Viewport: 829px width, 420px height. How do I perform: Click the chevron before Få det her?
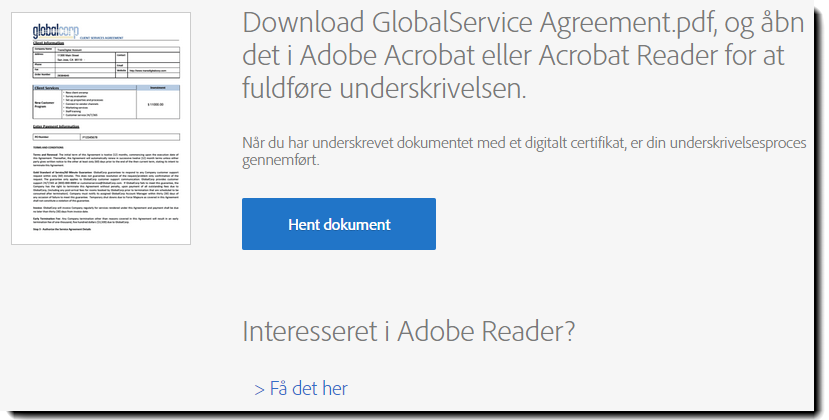[260, 388]
